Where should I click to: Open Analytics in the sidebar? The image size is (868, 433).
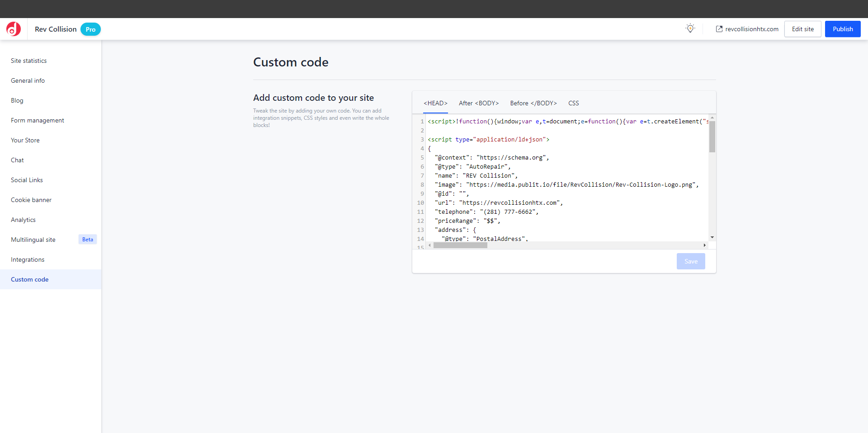[x=51, y=220]
